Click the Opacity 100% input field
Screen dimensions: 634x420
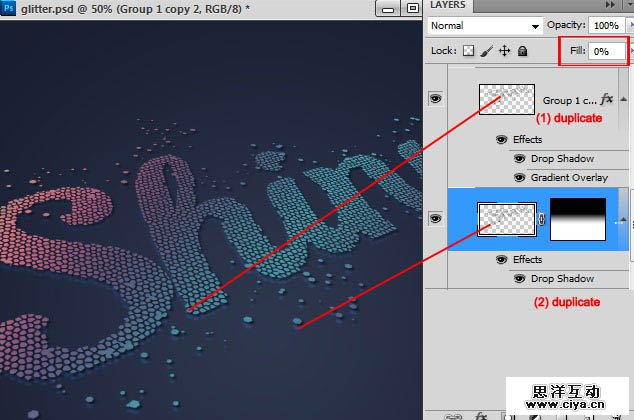click(606, 25)
